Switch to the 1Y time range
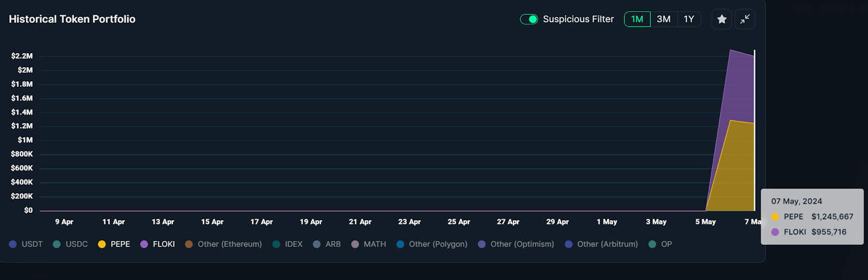This screenshot has width=868, height=280. (689, 20)
